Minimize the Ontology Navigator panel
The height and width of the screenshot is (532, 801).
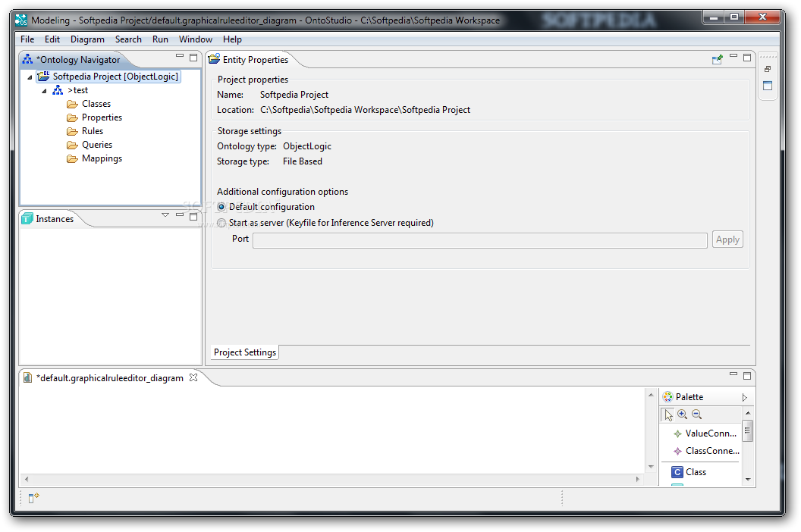pos(179,55)
